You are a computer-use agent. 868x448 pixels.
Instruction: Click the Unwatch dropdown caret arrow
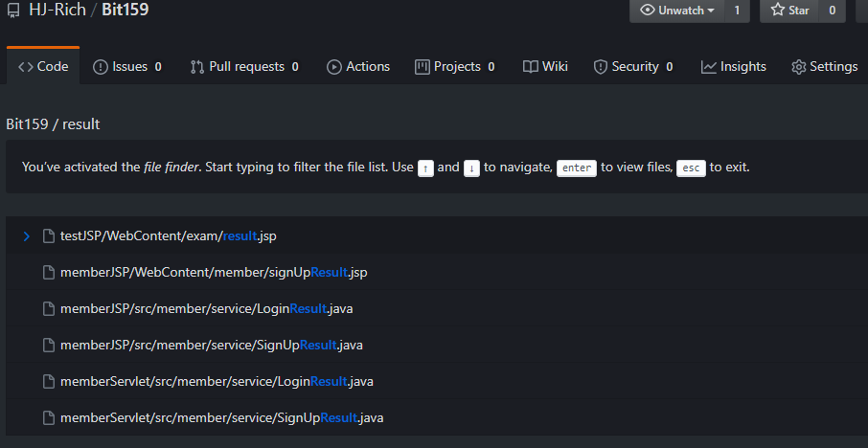[x=711, y=11]
